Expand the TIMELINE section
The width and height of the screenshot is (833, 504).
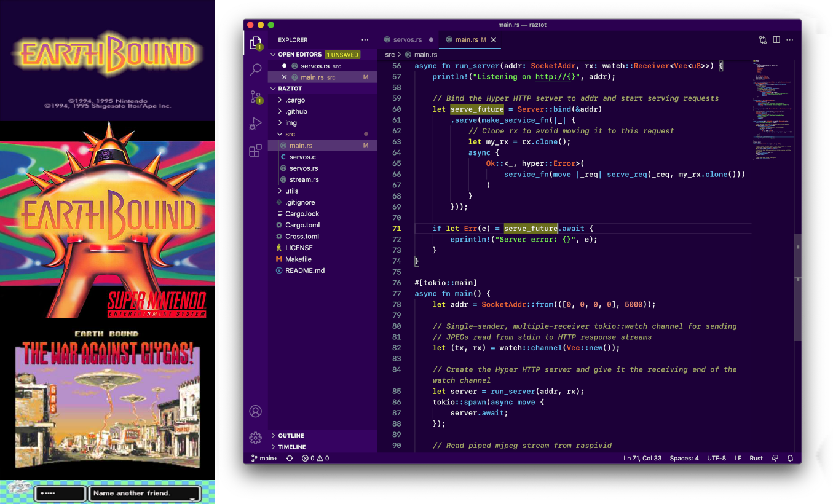tap(292, 447)
